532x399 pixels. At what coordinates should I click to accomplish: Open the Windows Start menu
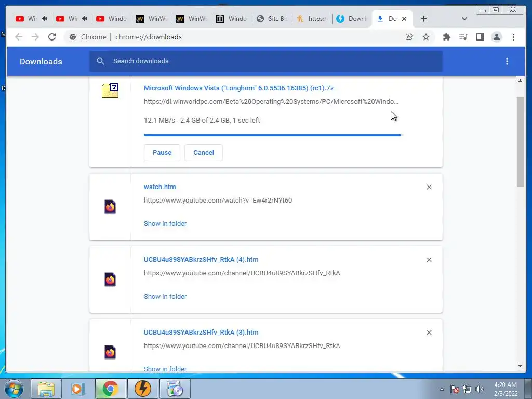click(x=14, y=389)
